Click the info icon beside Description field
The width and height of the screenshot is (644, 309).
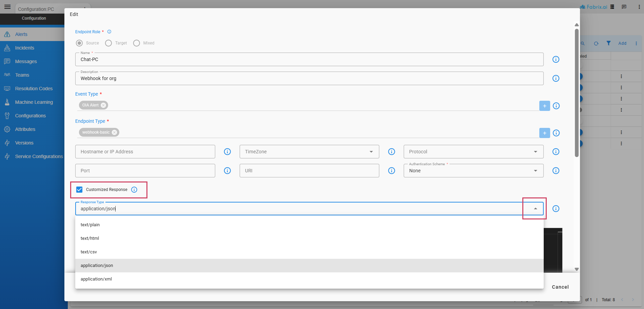(x=556, y=78)
